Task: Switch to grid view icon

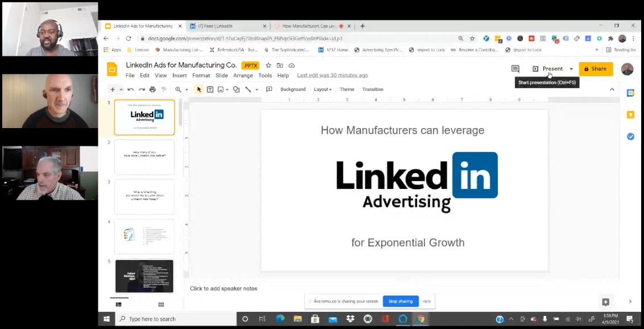Action: pos(161,305)
